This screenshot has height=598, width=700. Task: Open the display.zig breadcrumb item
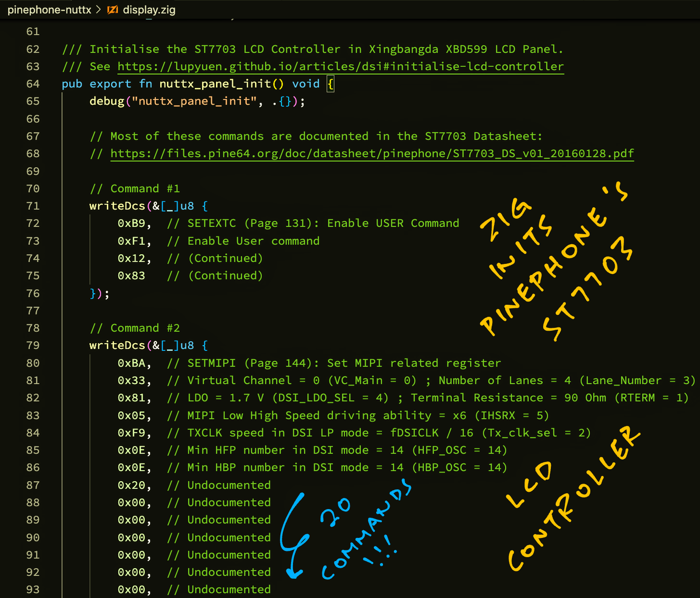coord(149,10)
